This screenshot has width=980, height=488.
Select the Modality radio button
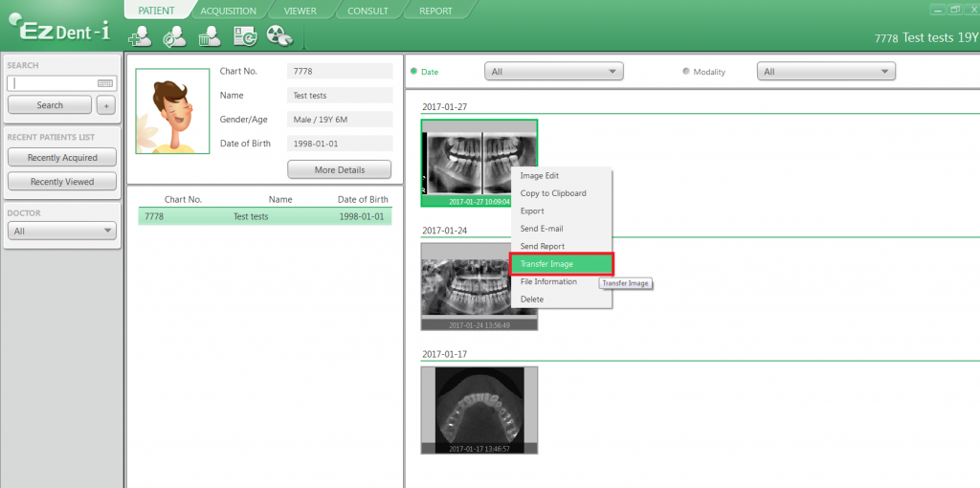click(686, 72)
